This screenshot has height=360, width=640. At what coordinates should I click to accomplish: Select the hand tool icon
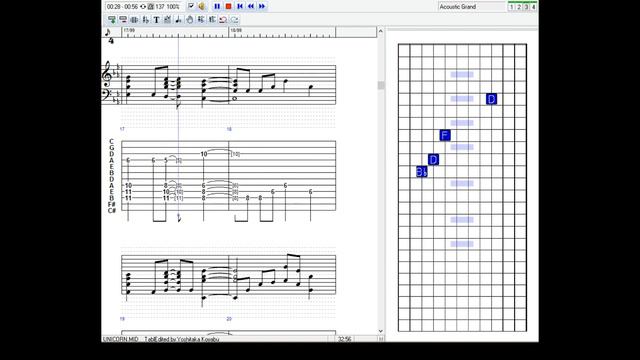pyautogui.click(x=190, y=19)
